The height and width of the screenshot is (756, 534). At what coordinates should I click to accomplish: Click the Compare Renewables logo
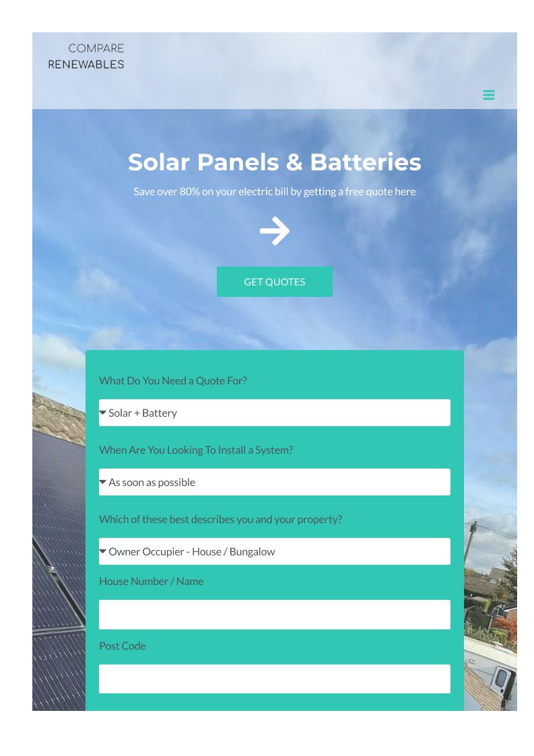(x=86, y=57)
